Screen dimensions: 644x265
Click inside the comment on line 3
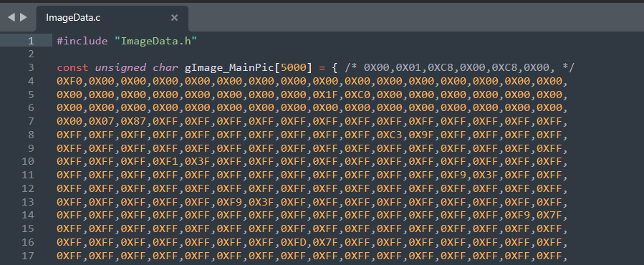(x=459, y=68)
